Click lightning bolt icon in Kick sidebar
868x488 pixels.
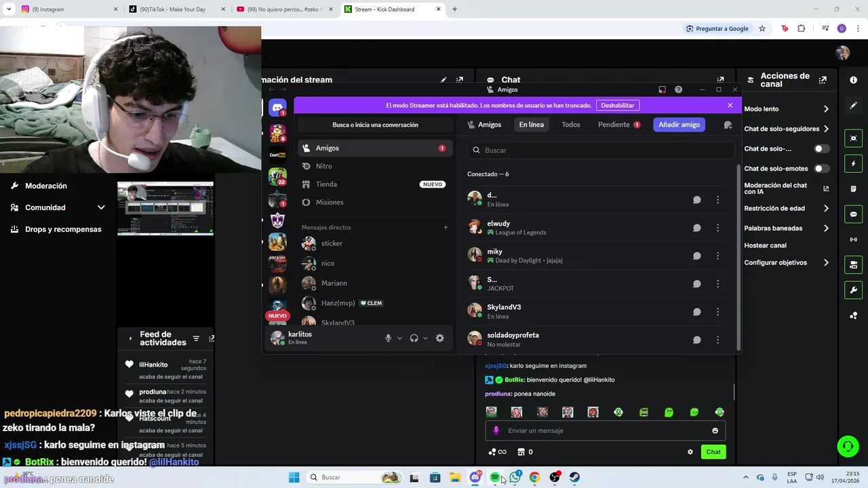(853, 163)
